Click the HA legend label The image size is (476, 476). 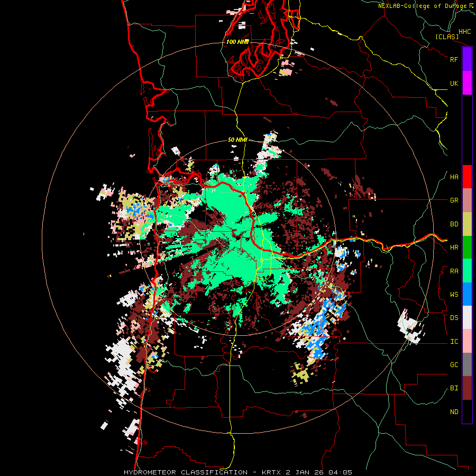[x=454, y=177]
